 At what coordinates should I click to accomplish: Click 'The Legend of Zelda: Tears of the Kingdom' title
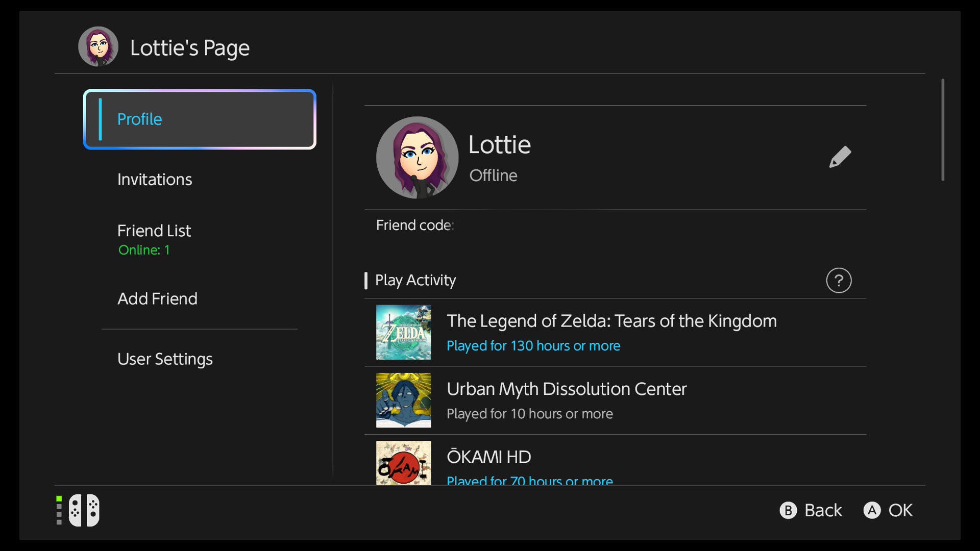(x=611, y=321)
